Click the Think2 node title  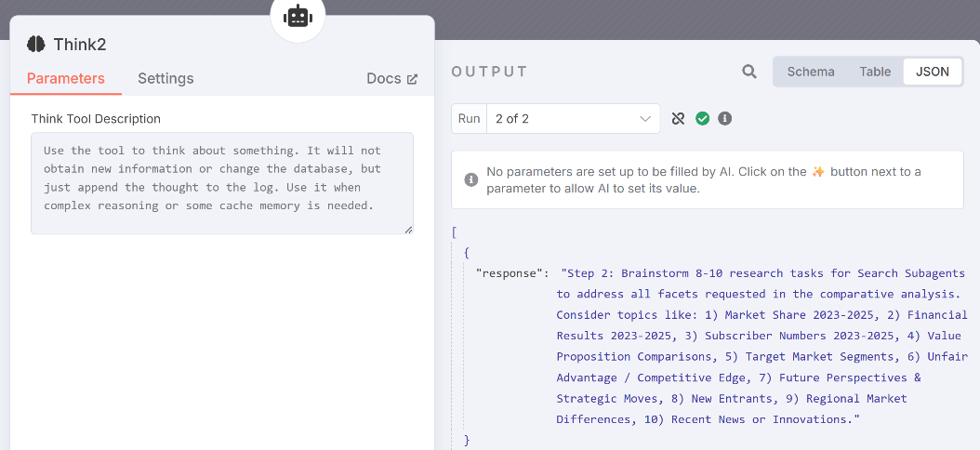pos(80,45)
